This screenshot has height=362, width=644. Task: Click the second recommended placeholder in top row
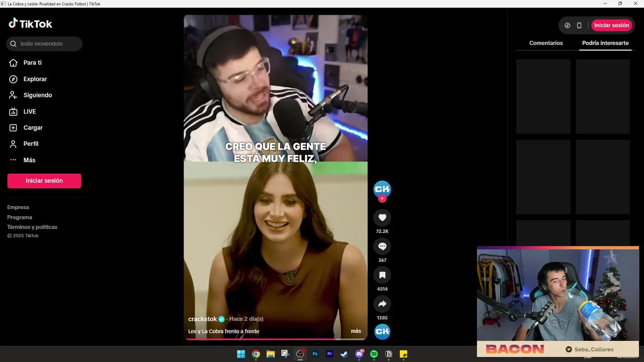(x=603, y=97)
